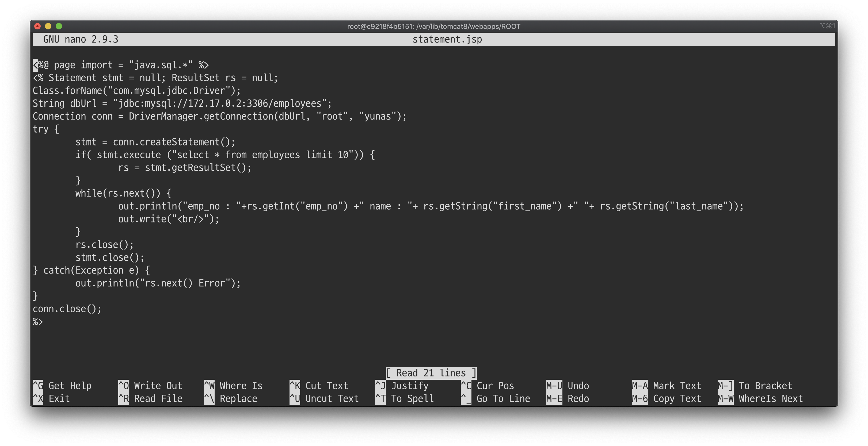Click the To Bracket shortcut

755,385
